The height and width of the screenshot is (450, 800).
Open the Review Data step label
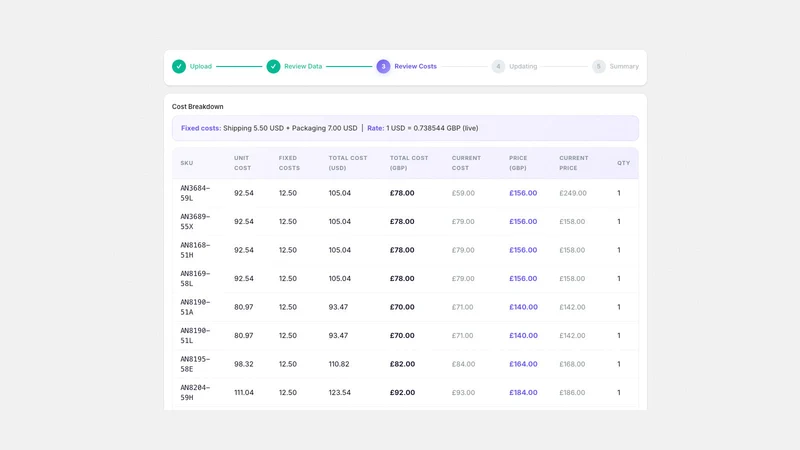303,66
